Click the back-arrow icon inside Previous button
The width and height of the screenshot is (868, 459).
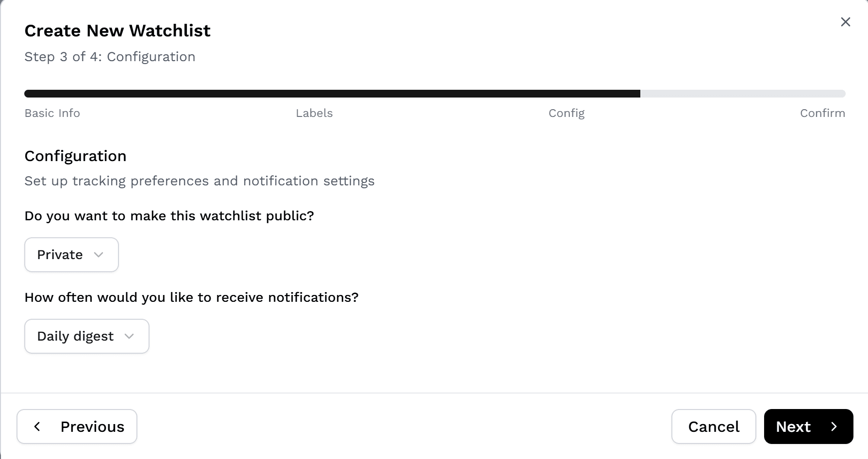tap(37, 426)
